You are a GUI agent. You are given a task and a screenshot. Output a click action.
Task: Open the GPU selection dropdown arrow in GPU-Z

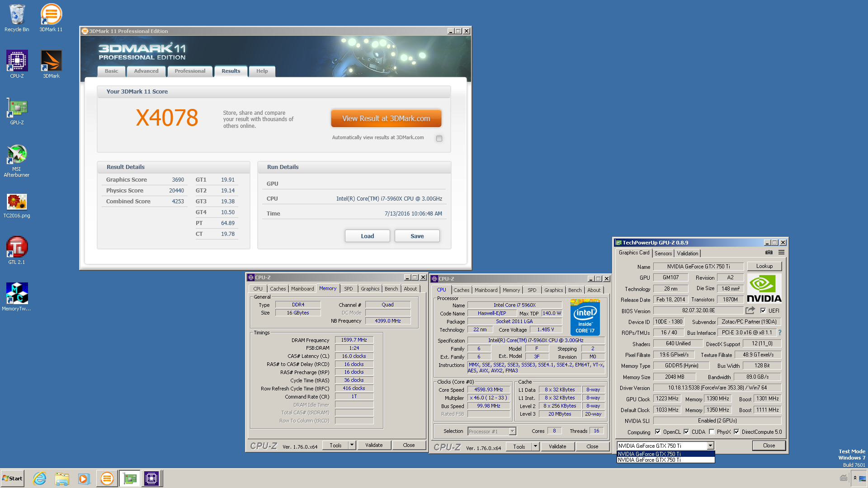[x=710, y=446]
